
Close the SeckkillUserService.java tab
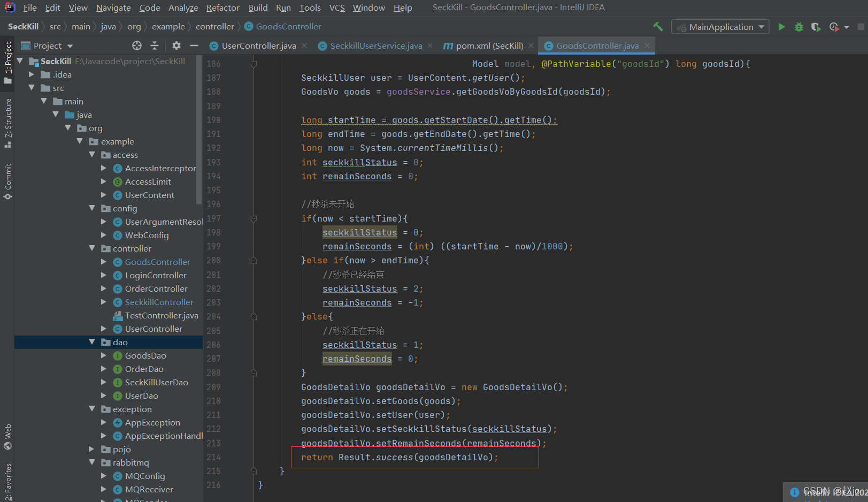tap(430, 45)
